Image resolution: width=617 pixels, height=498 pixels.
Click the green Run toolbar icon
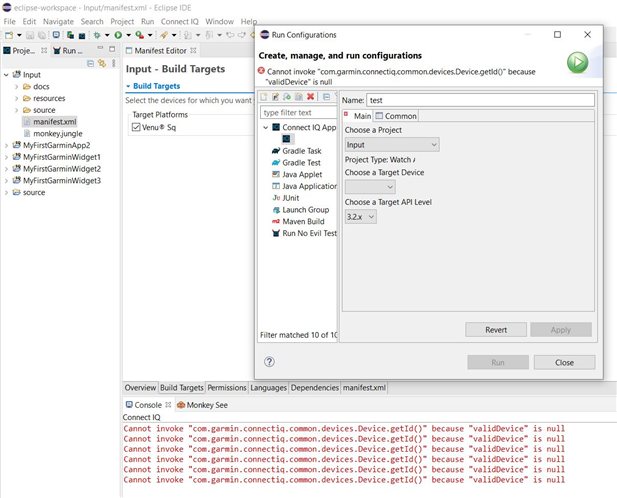118,35
